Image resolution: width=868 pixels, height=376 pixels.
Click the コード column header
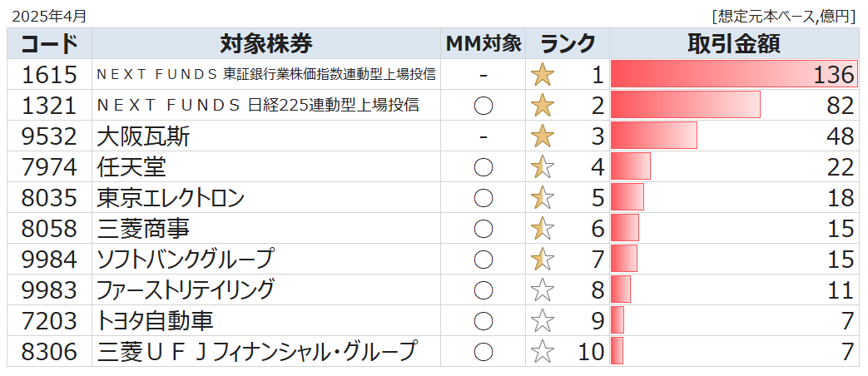click(x=50, y=43)
